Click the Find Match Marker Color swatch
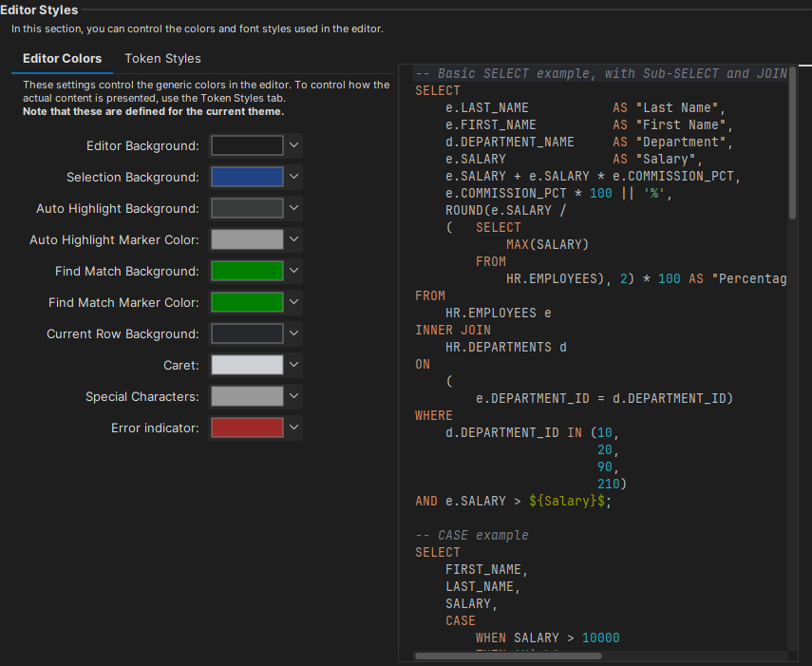This screenshot has width=812, height=666. 247,302
